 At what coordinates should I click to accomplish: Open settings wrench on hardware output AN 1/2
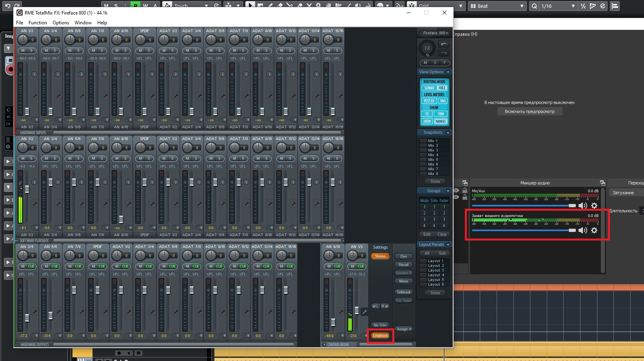click(364, 312)
